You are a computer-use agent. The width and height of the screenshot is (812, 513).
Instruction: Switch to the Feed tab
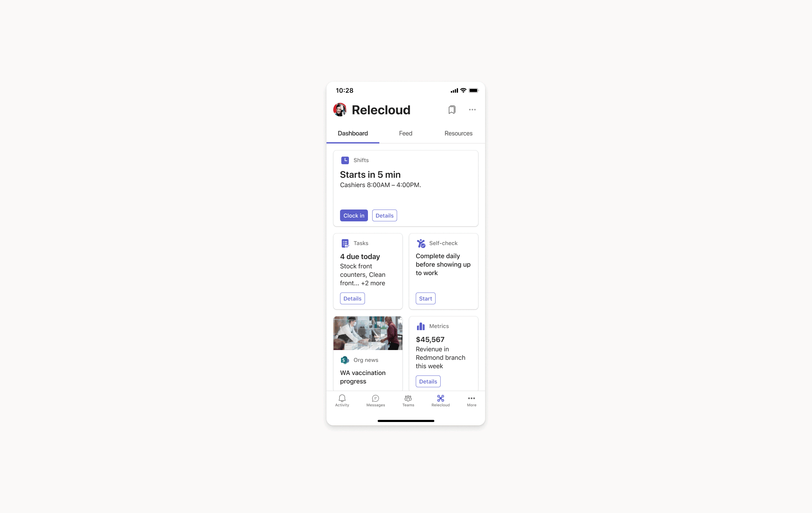[406, 133]
